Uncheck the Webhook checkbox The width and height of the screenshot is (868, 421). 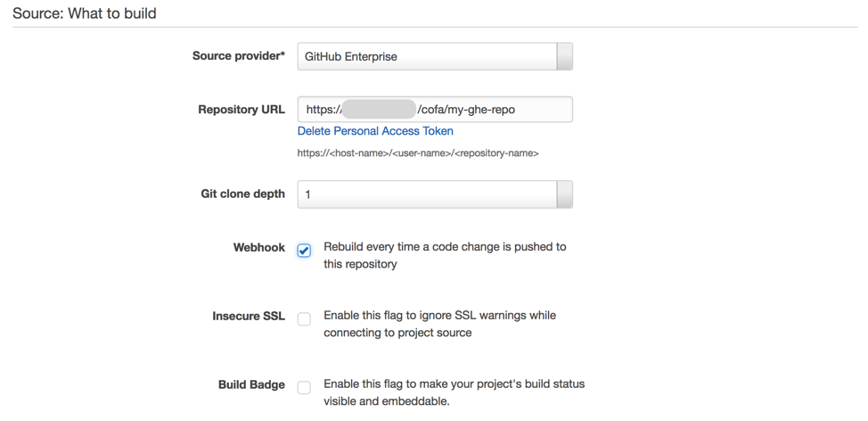[305, 251]
